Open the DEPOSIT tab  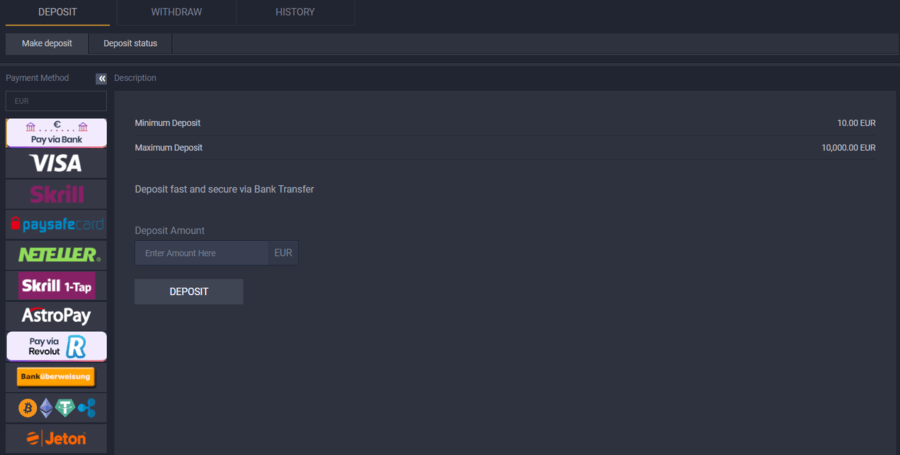point(57,12)
